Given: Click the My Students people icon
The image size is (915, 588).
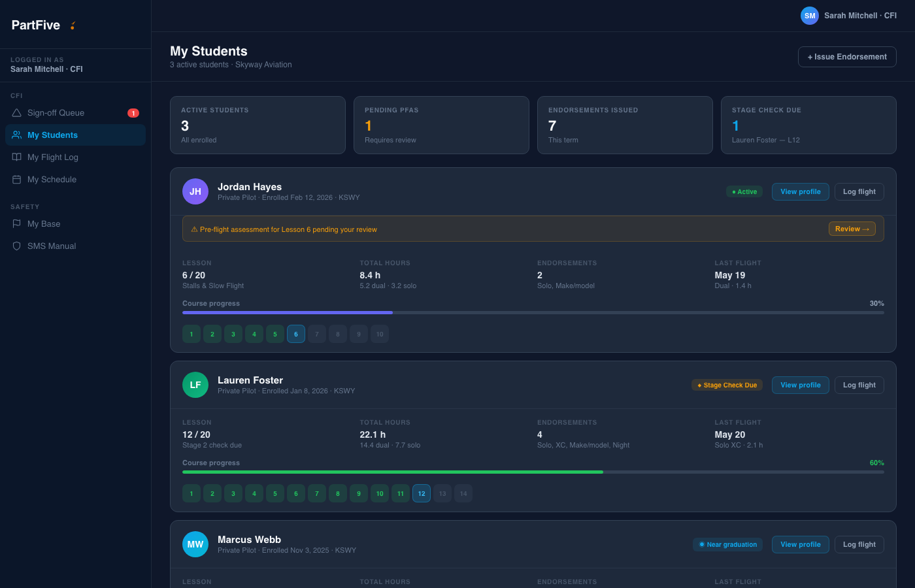Looking at the screenshot, I should click(17, 135).
